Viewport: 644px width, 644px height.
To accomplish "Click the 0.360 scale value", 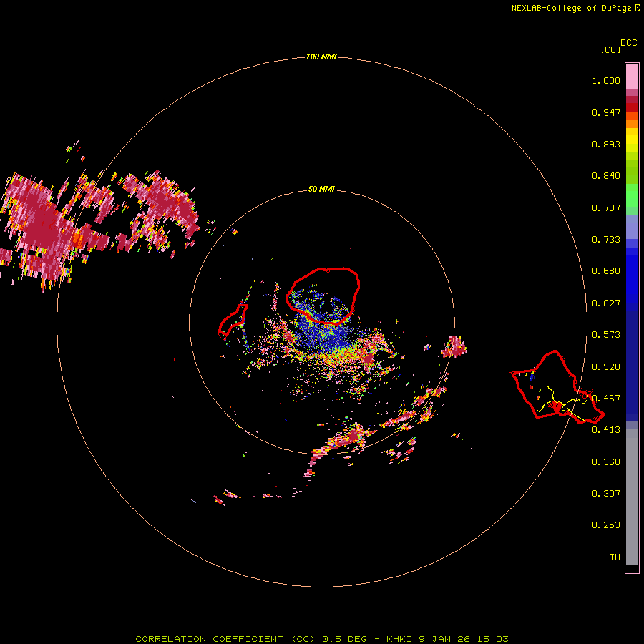I will 606,462.
